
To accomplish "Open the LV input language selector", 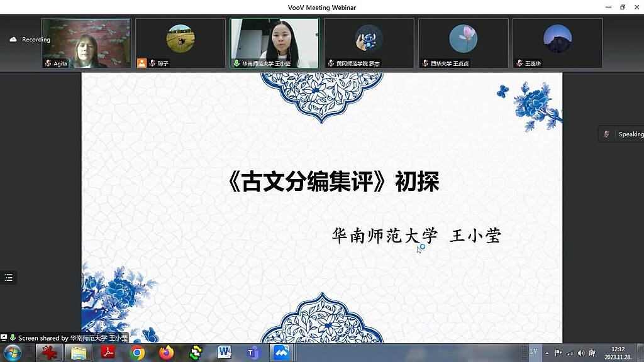I will click(x=533, y=352).
